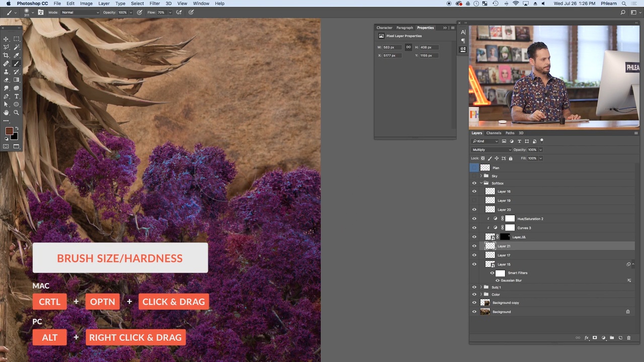Select the Pen tool
This screenshot has height=362, width=644.
point(6,96)
